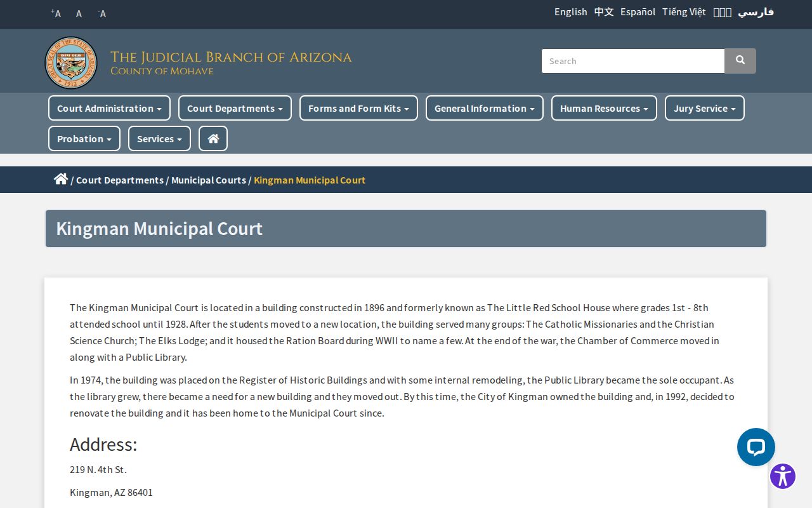Expand the Court Departments menu

pyautogui.click(x=235, y=108)
